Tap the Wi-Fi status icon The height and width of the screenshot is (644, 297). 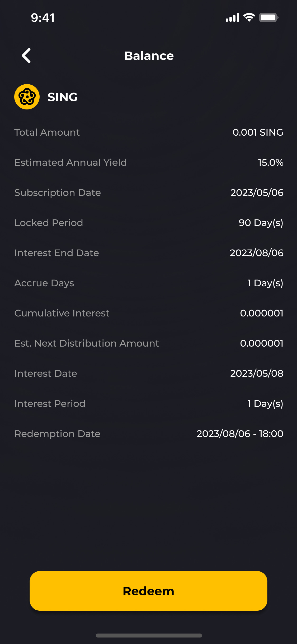(x=249, y=17)
